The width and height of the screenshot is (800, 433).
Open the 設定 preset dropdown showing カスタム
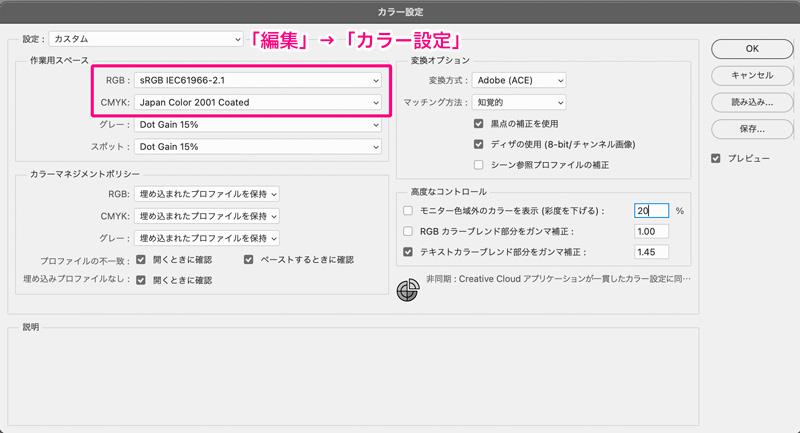pos(146,40)
